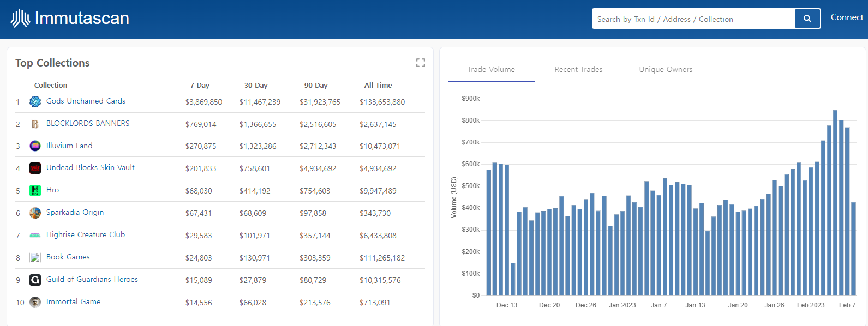The height and width of the screenshot is (326, 868).
Task: Click the Collection column header
Action: click(x=51, y=85)
